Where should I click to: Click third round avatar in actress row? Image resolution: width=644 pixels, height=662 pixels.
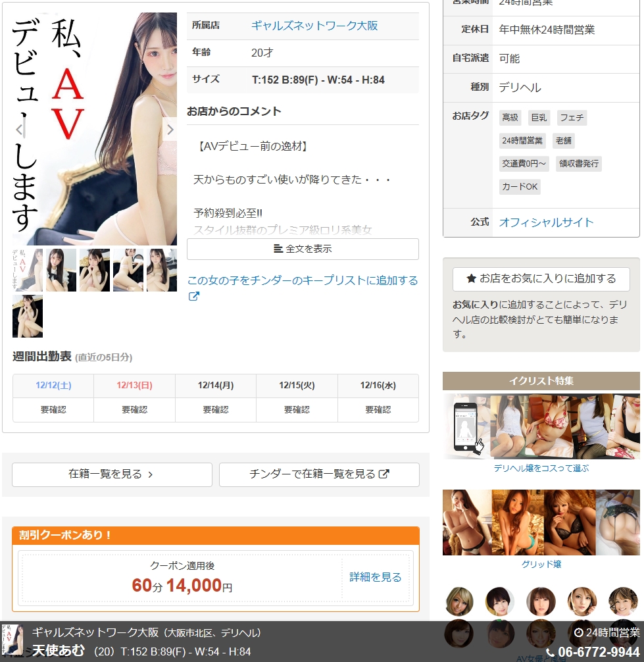(541, 601)
